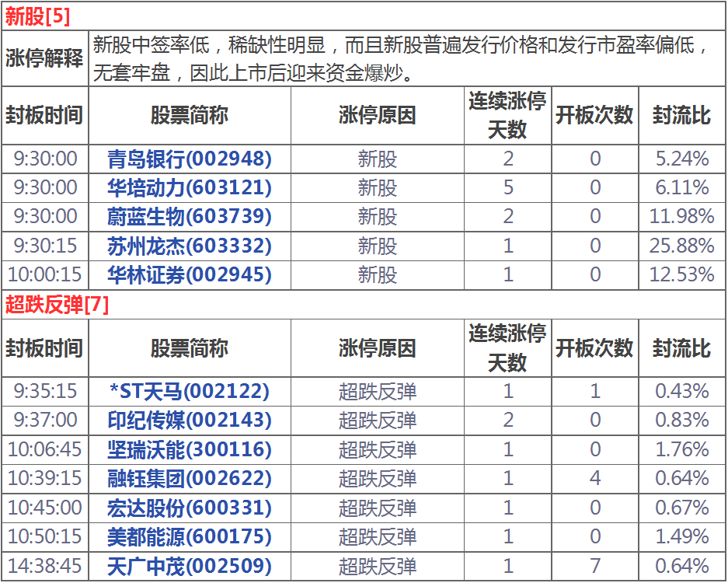
Task: Open 美都能源(600175) stock page
Action: pos(190,536)
